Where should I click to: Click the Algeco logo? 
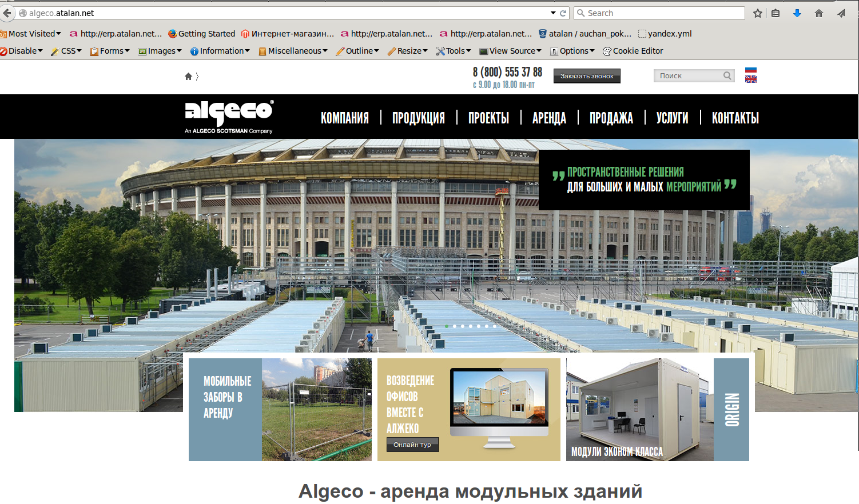click(x=229, y=117)
